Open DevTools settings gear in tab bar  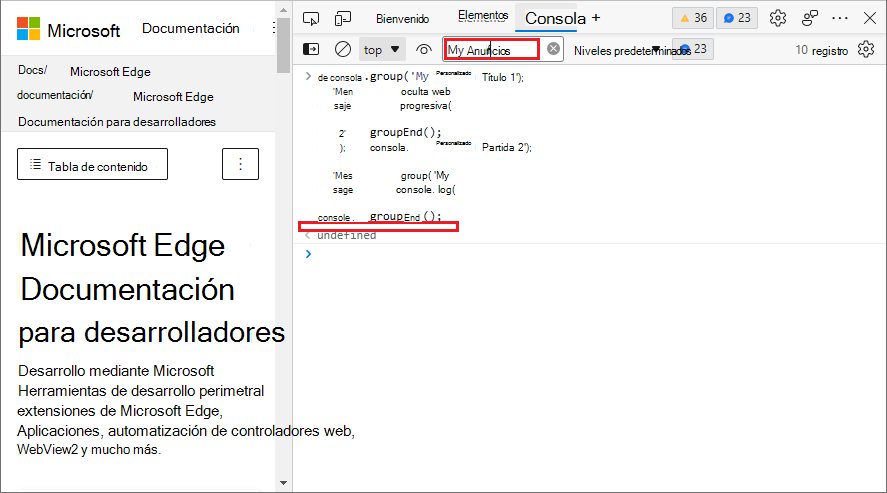pyautogui.click(x=778, y=18)
